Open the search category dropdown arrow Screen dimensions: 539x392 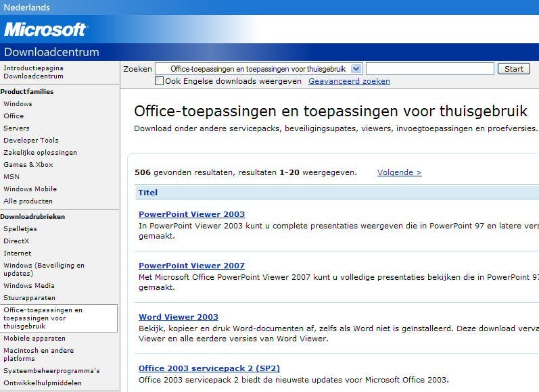tap(356, 69)
